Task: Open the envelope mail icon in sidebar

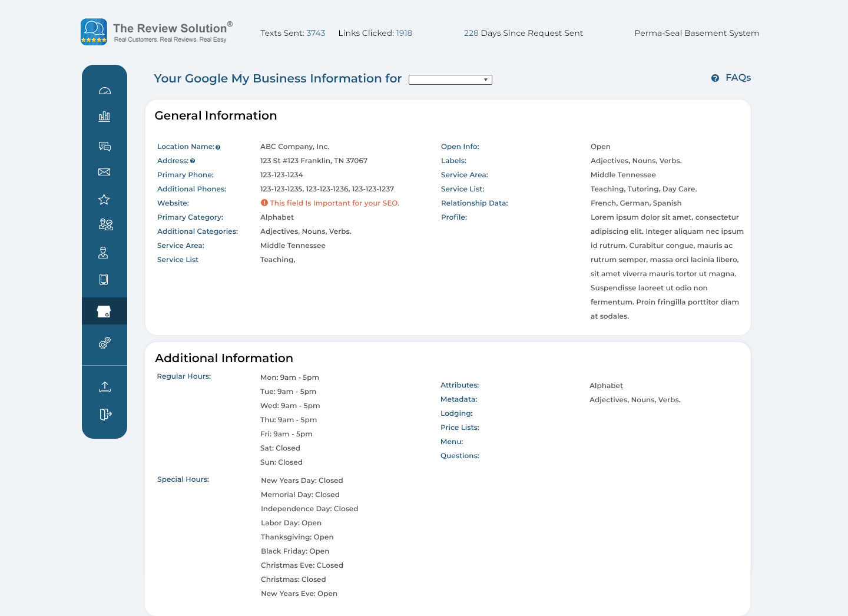Action: pos(104,172)
